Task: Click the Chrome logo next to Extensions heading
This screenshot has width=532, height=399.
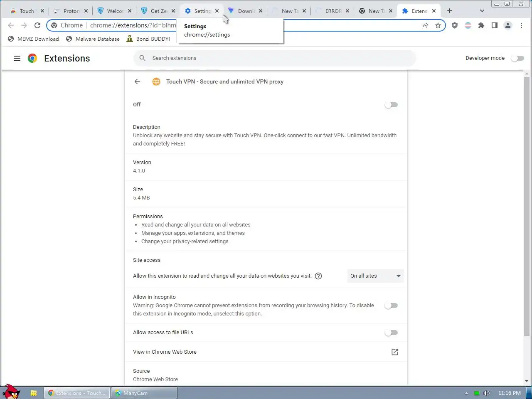Action: [32, 58]
